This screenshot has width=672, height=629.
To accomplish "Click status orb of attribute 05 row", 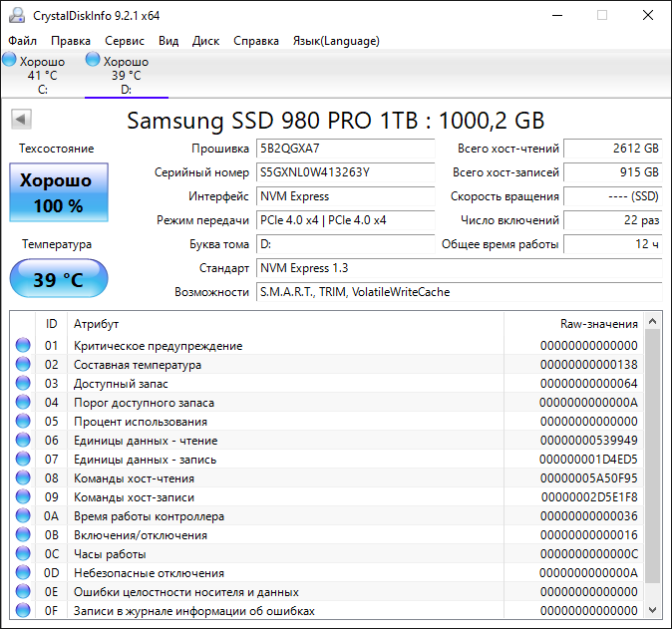I will pyautogui.click(x=23, y=422).
